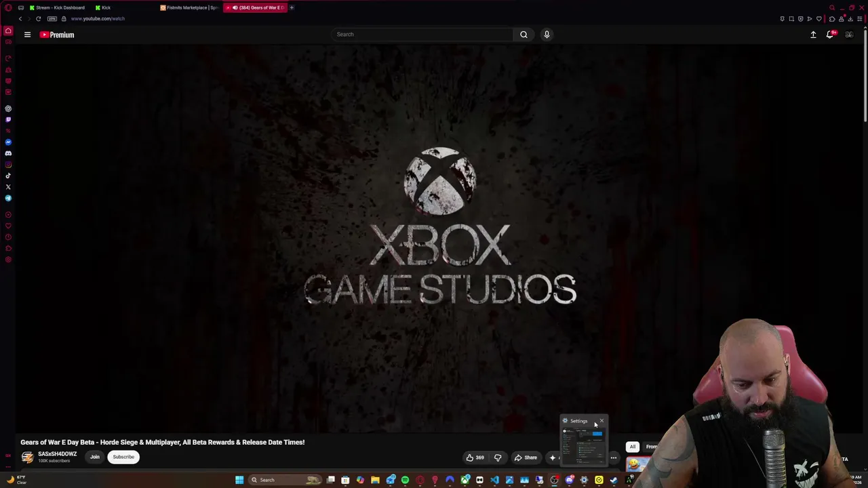Open the Opera workspaces icon beside the logo
This screenshot has height=488, width=868.
click(x=21, y=7)
